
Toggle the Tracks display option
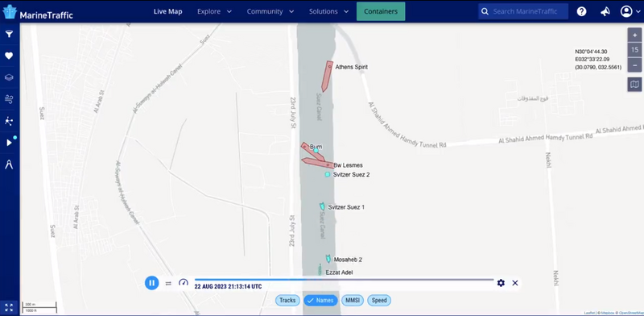tap(287, 301)
